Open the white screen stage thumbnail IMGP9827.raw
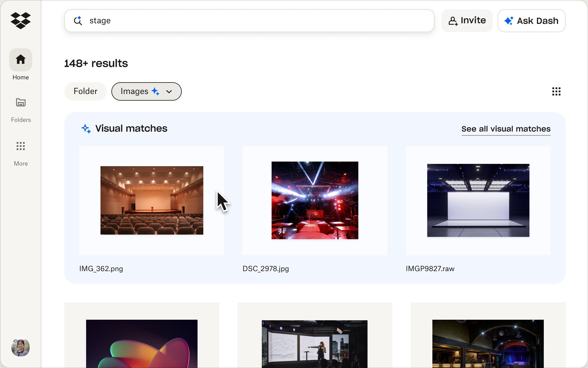588x368 pixels. pyautogui.click(x=478, y=200)
